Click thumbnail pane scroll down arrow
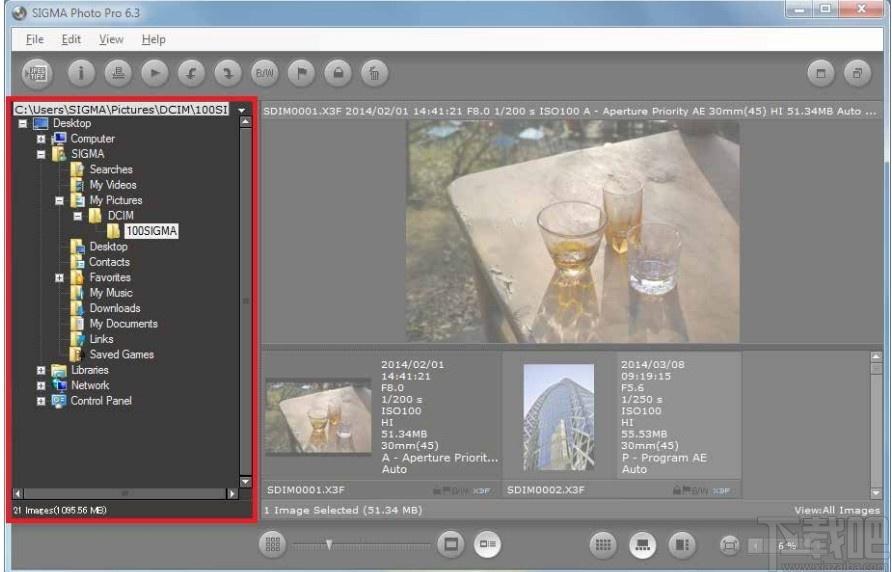 pyautogui.click(x=876, y=493)
